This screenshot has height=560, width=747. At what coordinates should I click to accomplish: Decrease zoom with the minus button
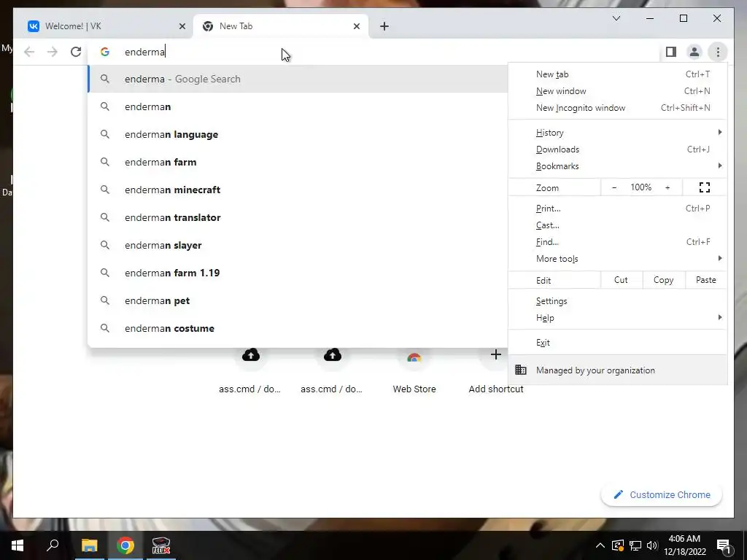pyautogui.click(x=614, y=187)
